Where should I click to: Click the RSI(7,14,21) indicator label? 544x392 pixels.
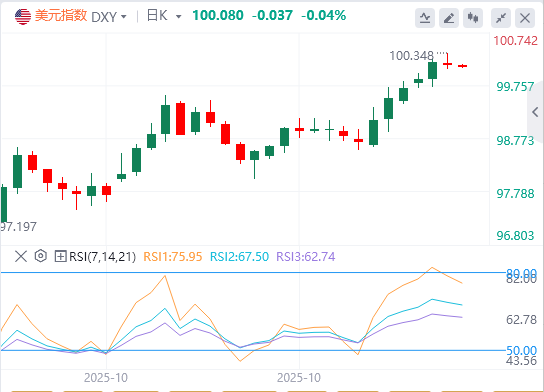pos(102,257)
